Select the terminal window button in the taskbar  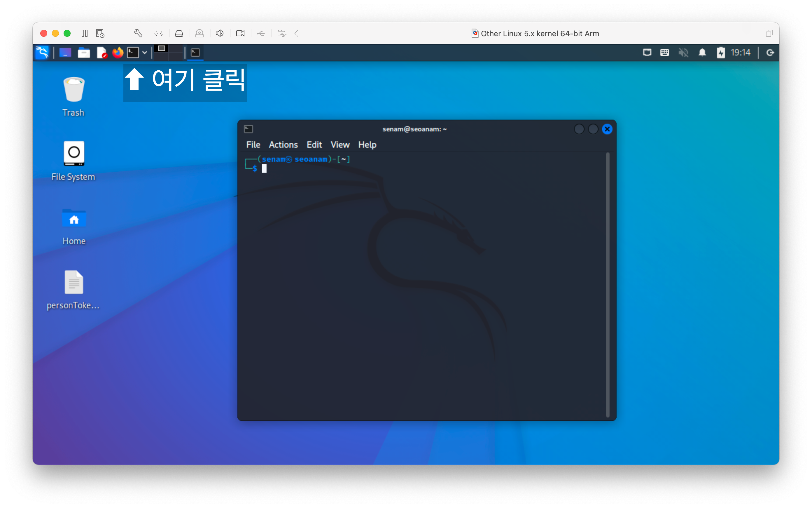[195, 53]
